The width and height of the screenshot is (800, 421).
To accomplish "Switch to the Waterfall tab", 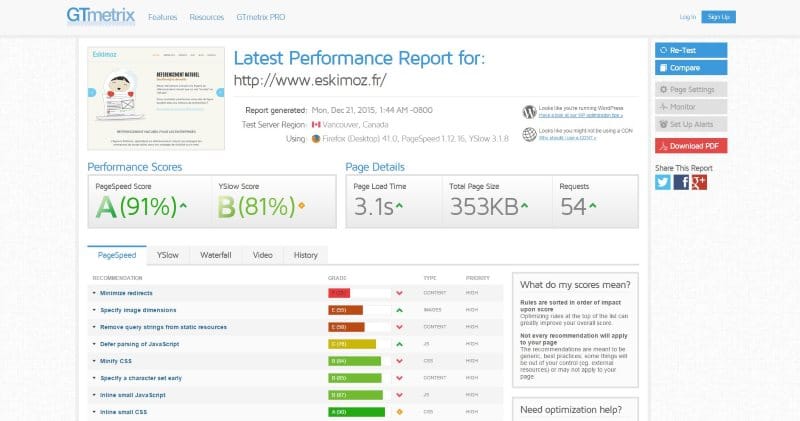I will [216, 255].
